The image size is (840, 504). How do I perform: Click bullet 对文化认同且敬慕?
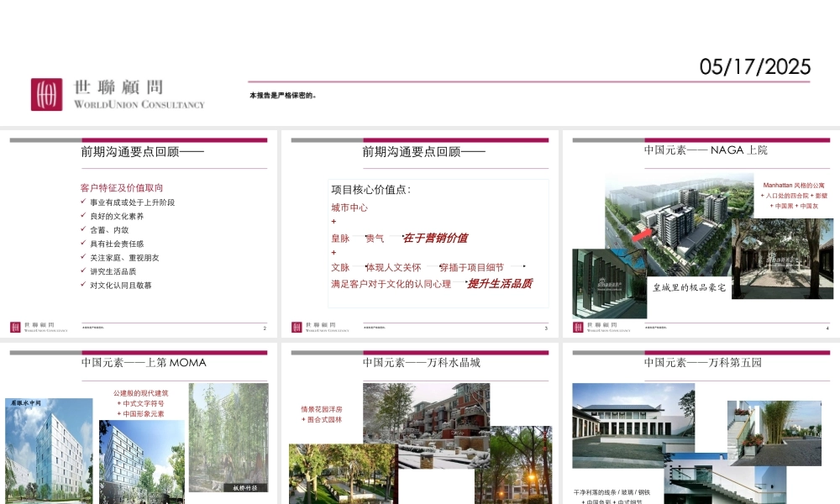(x=120, y=286)
